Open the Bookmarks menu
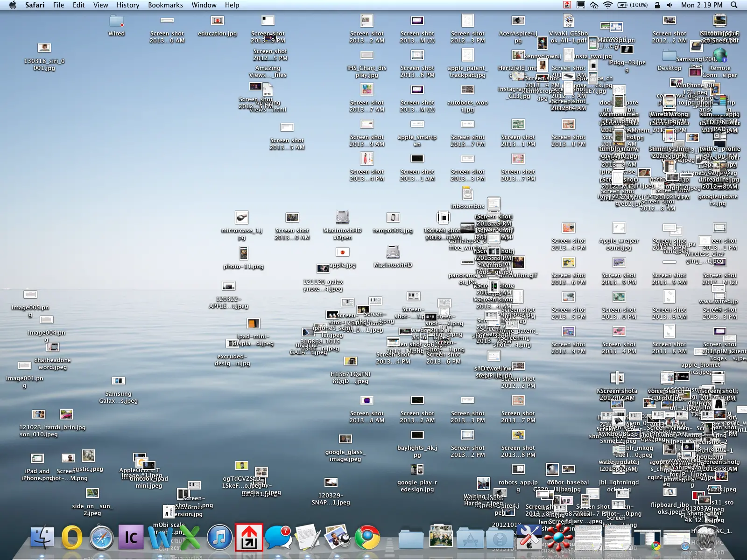This screenshot has height=560, width=747. click(165, 5)
